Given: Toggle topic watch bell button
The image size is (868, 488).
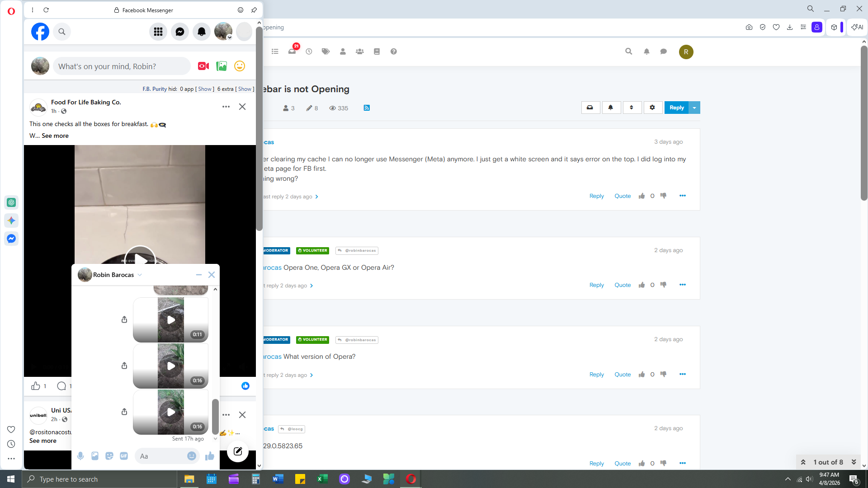Looking at the screenshot, I should click(610, 108).
